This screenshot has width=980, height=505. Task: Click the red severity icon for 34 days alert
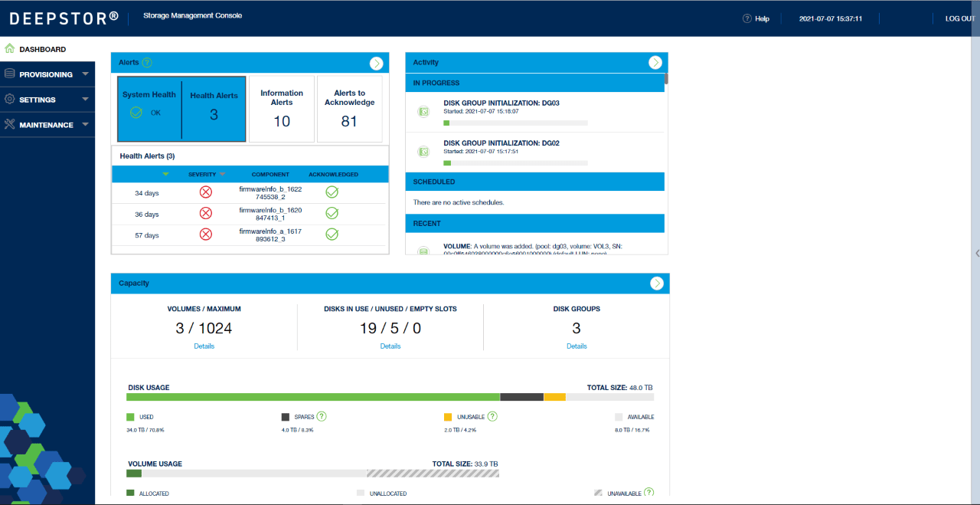pyautogui.click(x=205, y=192)
